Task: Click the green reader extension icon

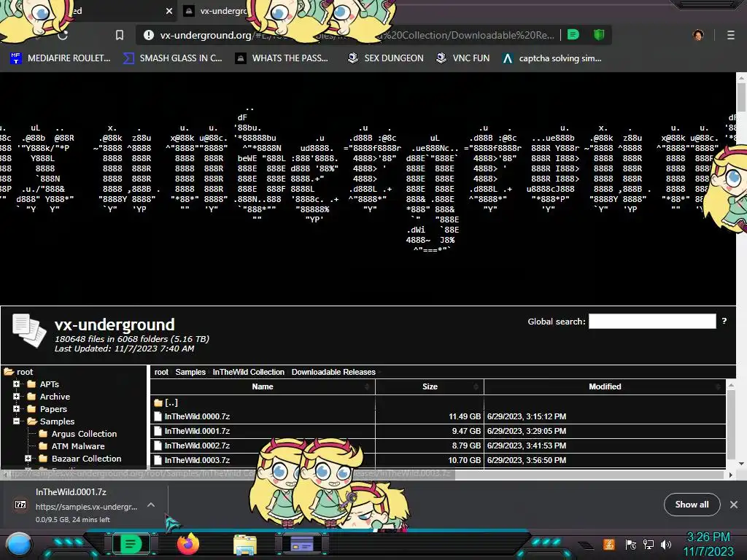Action: click(573, 35)
